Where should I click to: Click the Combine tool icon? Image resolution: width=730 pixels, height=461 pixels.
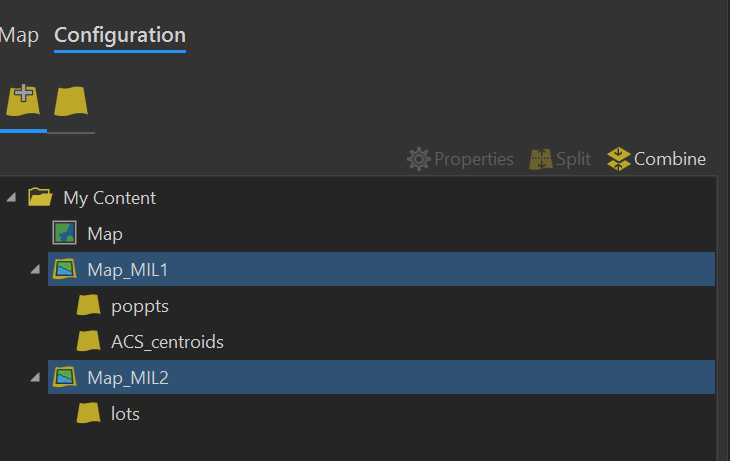[619, 159]
